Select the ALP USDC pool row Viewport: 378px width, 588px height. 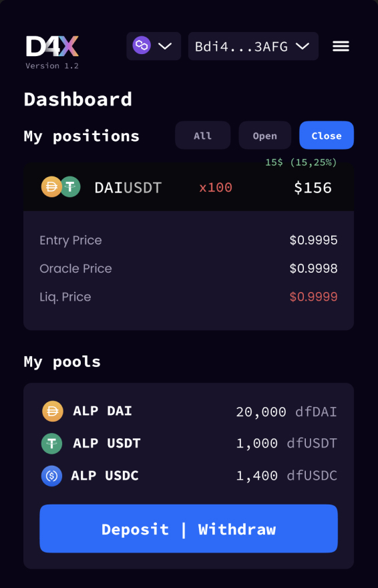pos(189,476)
